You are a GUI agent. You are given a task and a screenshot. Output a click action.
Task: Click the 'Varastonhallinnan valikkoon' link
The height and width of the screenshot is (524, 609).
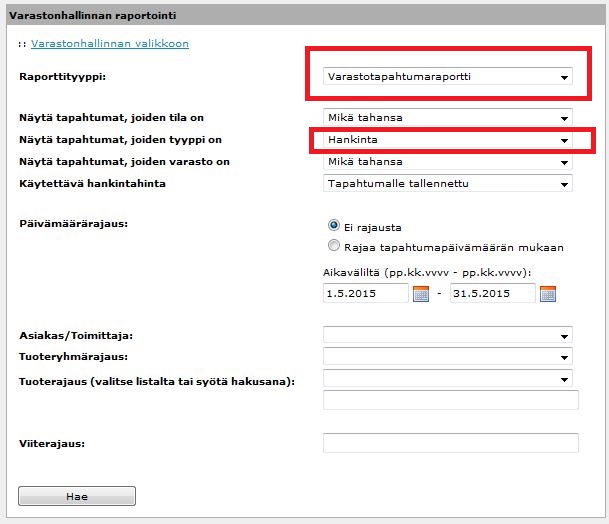coord(110,44)
